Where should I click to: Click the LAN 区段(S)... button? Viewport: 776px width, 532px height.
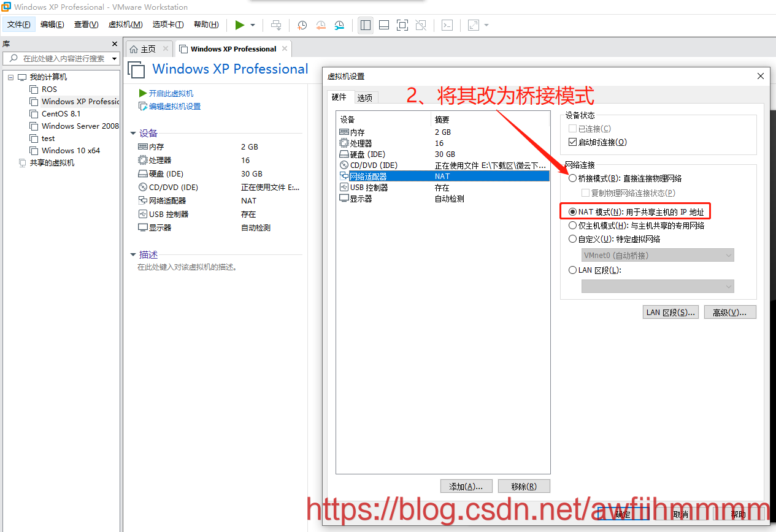671,312
